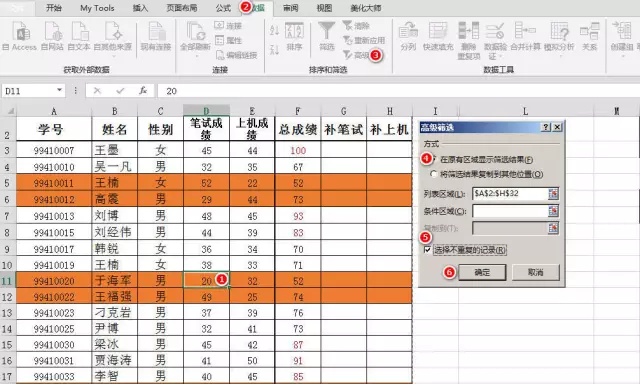Select cell with name 于海军

tap(115, 280)
